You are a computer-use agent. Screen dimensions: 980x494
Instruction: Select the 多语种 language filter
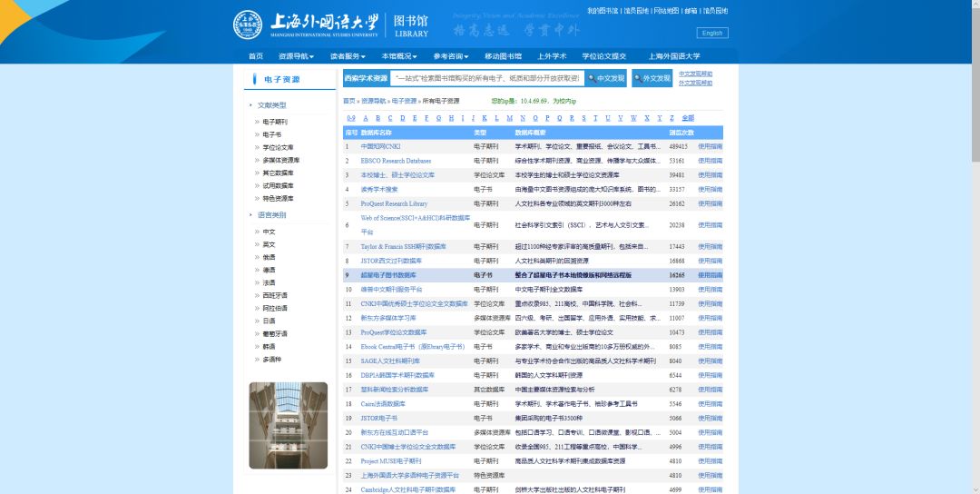coord(272,359)
